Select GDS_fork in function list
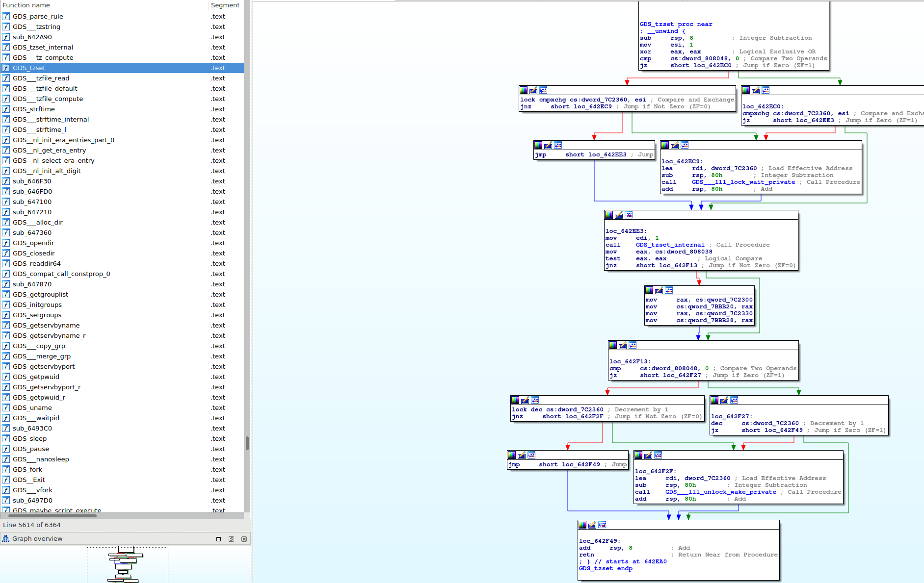The height and width of the screenshot is (583, 924). [x=122, y=469]
